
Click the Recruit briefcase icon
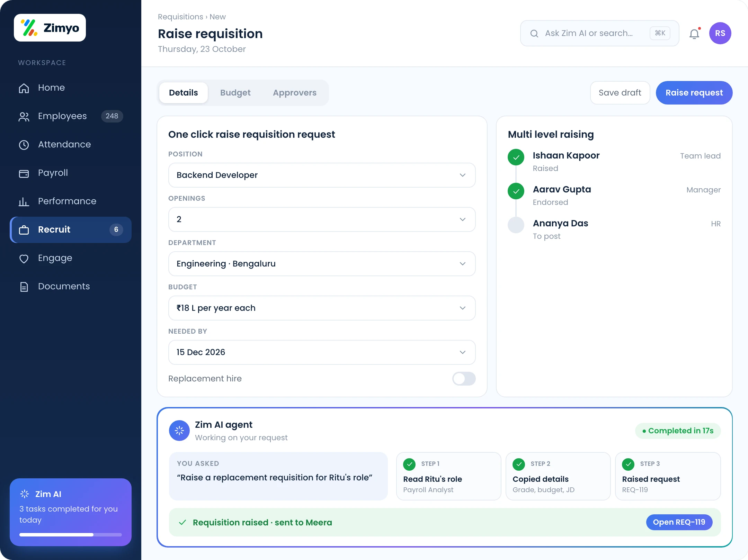(x=24, y=230)
